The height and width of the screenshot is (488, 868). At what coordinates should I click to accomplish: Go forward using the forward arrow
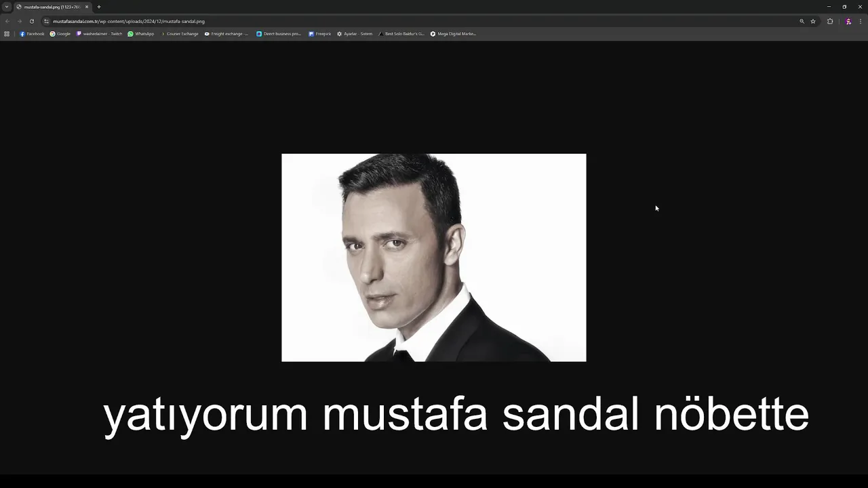[x=19, y=21]
